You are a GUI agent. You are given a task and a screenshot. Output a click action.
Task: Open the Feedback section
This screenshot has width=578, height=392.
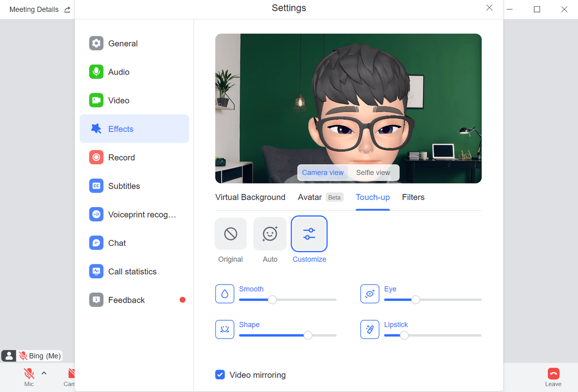click(x=126, y=300)
